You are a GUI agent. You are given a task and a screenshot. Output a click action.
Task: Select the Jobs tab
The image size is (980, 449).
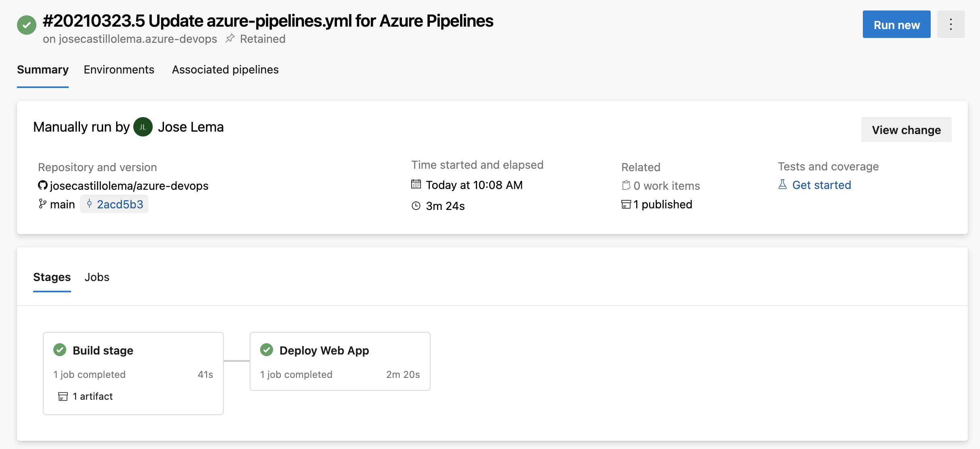(x=97, y=277)
